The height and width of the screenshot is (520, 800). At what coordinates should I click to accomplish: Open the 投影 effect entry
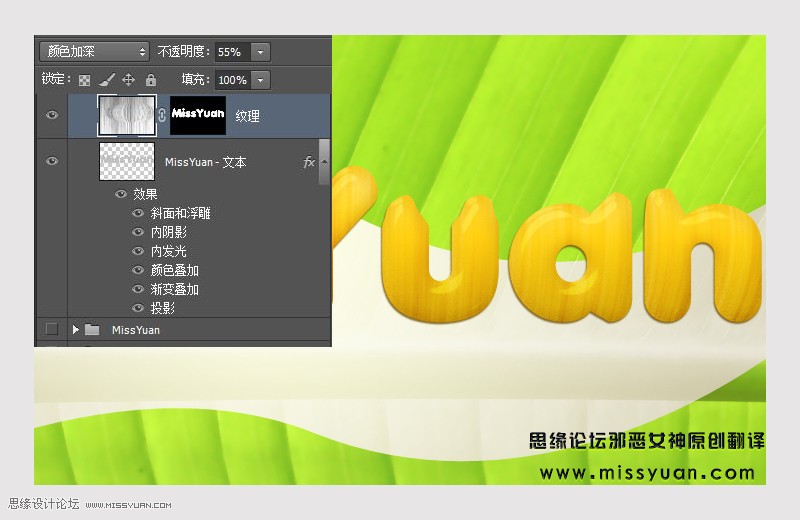163,308
